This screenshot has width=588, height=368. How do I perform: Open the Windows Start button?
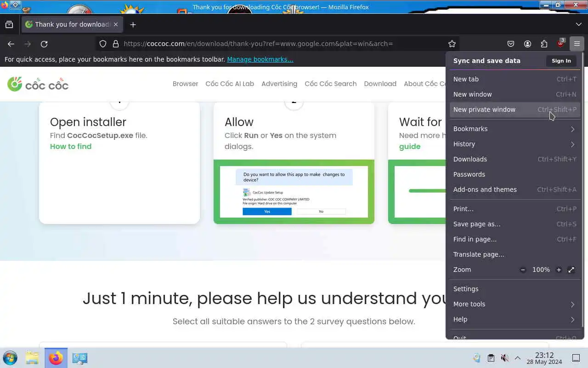pos(10,358)
